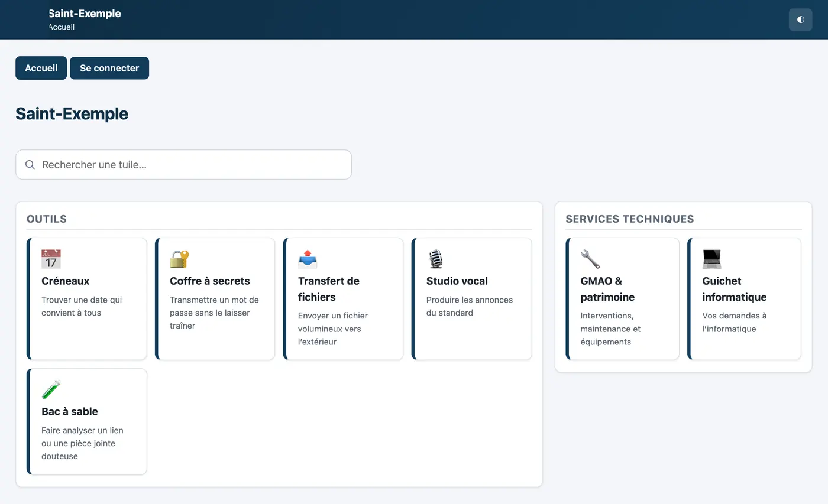Open the Créneaux tile title
Viewport: 828px width, 504px height.
(x=66, y=281)
